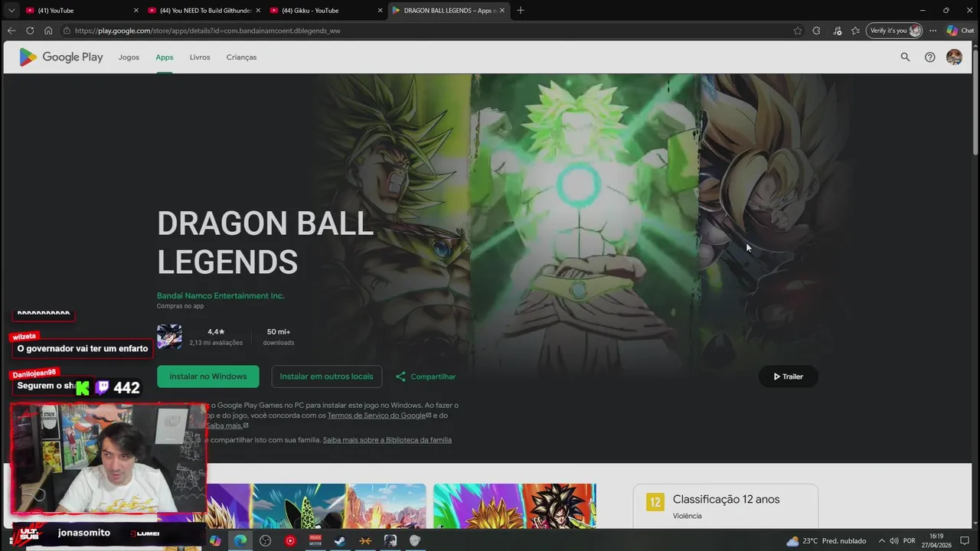980x551 pixels.
Task: Open the clock showing 16:19
Action: pos(936,541)
